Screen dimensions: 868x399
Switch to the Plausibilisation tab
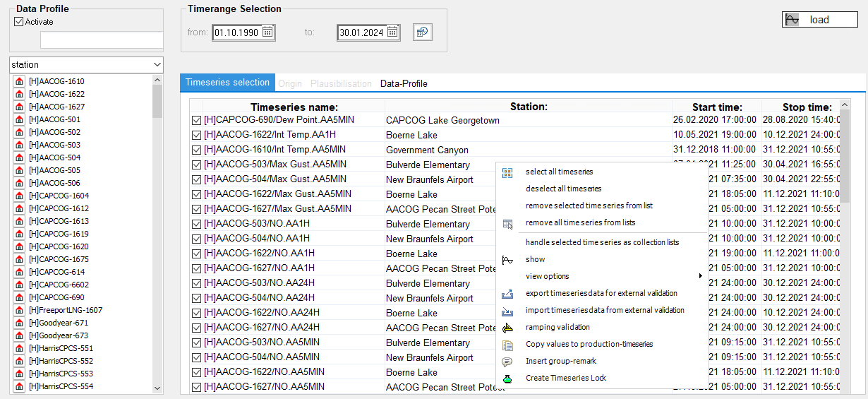coord(341,83)
